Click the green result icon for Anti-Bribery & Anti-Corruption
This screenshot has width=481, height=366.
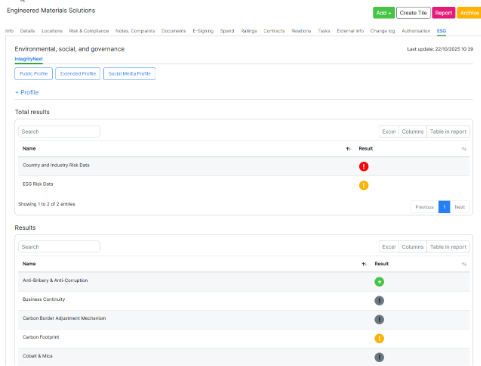(379, 282)
